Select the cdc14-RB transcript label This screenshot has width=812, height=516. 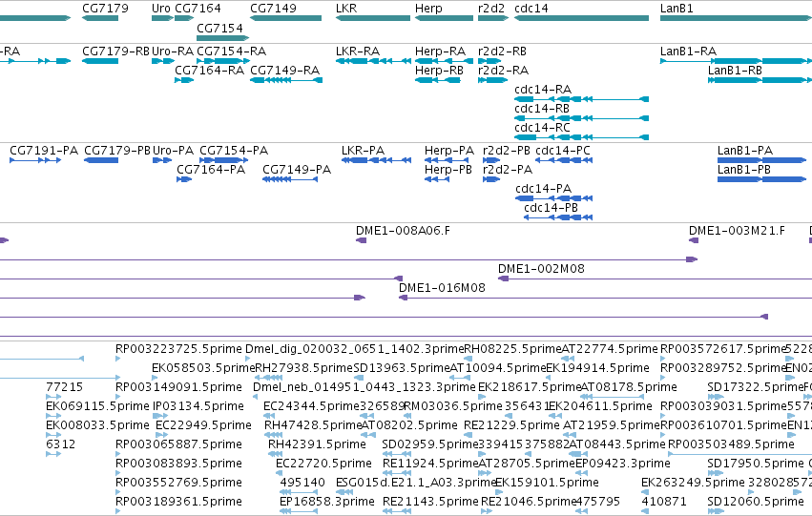tap(542, 109)
